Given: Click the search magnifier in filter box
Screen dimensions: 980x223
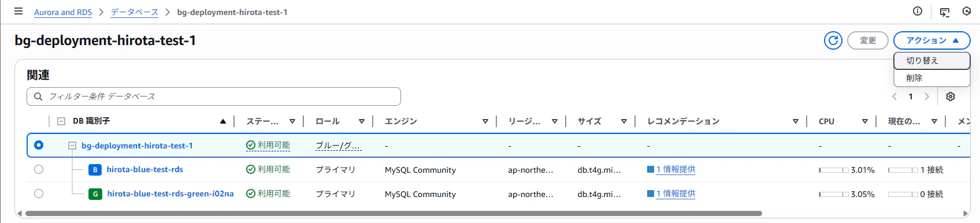Looking at the screenshot, I should pyautogui.click(x=38, y=96).
